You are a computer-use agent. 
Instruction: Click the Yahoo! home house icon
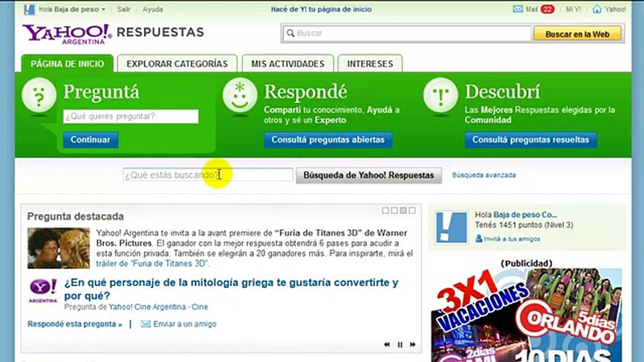597,9
